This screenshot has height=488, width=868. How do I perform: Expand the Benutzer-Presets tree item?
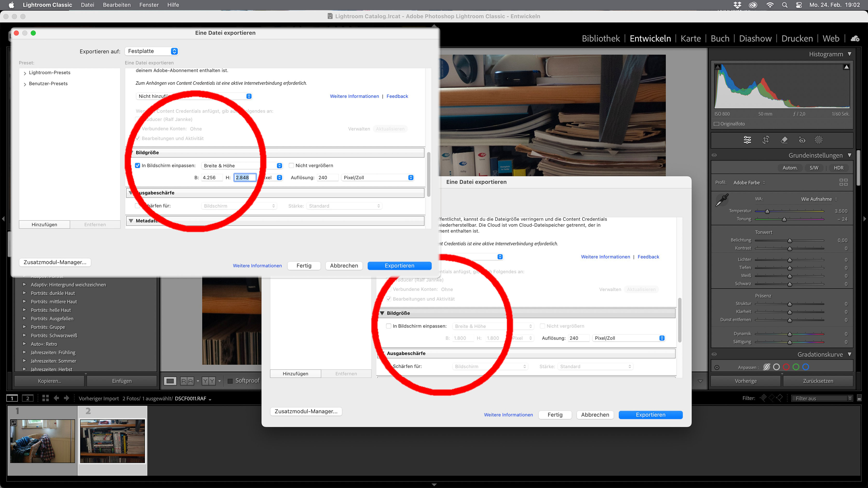(x=25, y=84)
